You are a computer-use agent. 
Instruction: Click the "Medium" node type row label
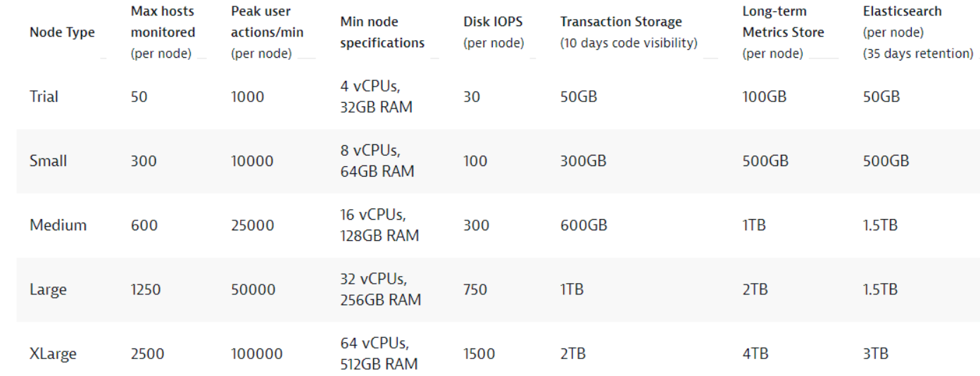[x=58, y=225]
